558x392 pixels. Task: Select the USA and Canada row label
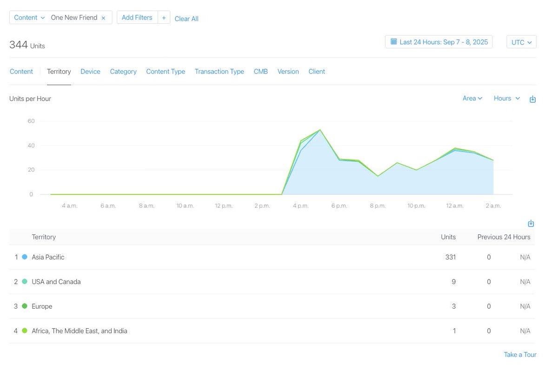click(56, 282)
